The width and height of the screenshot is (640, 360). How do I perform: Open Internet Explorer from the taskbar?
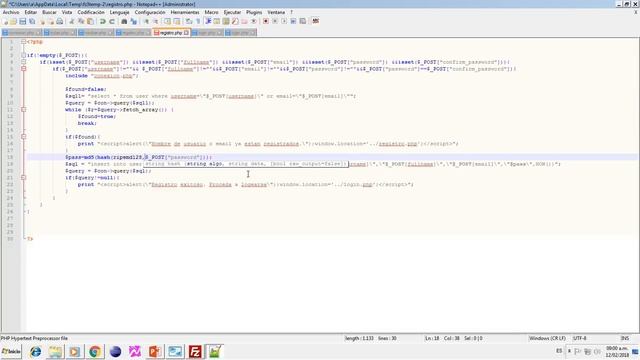35,351
